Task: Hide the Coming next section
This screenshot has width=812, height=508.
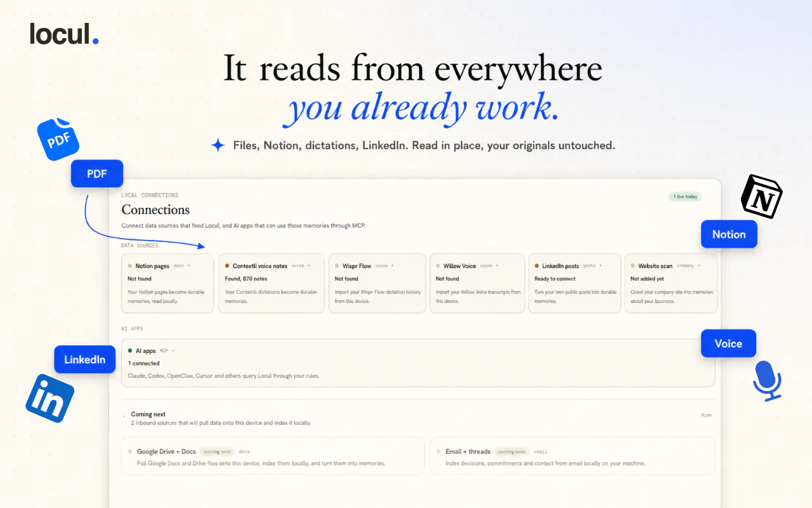Action: click(x=706, y=415)
